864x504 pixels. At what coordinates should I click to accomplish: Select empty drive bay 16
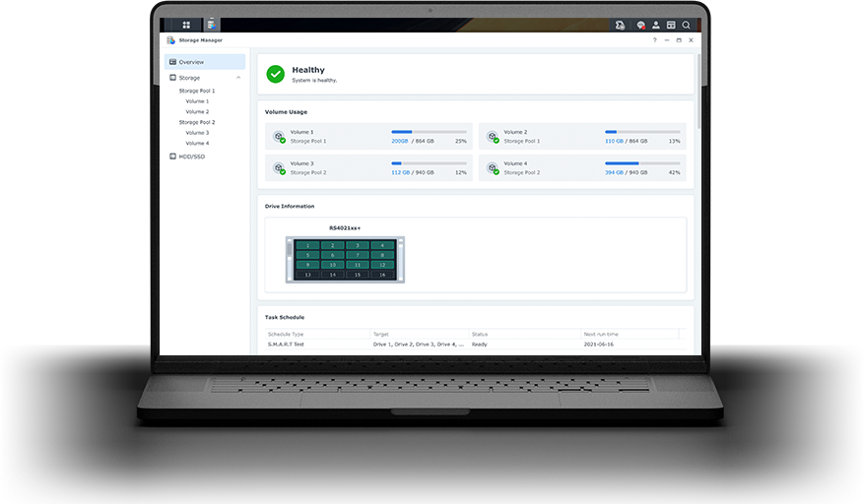(x=383, y=275)
